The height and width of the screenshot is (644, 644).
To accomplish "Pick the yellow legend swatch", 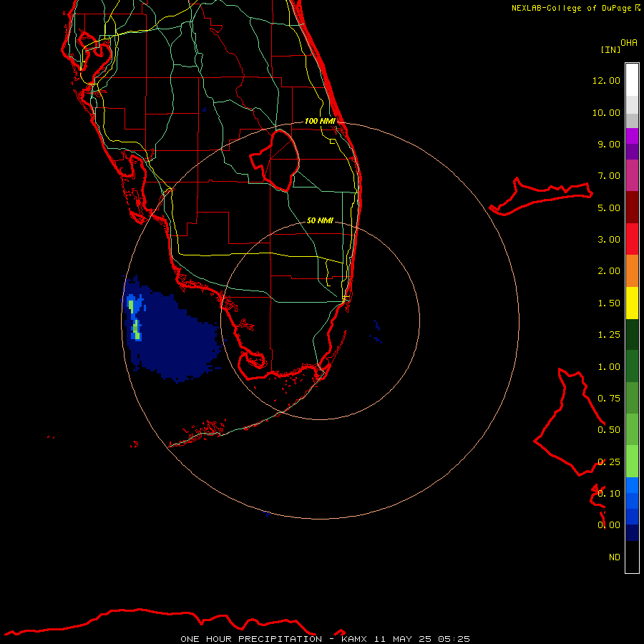I will 632,303.
